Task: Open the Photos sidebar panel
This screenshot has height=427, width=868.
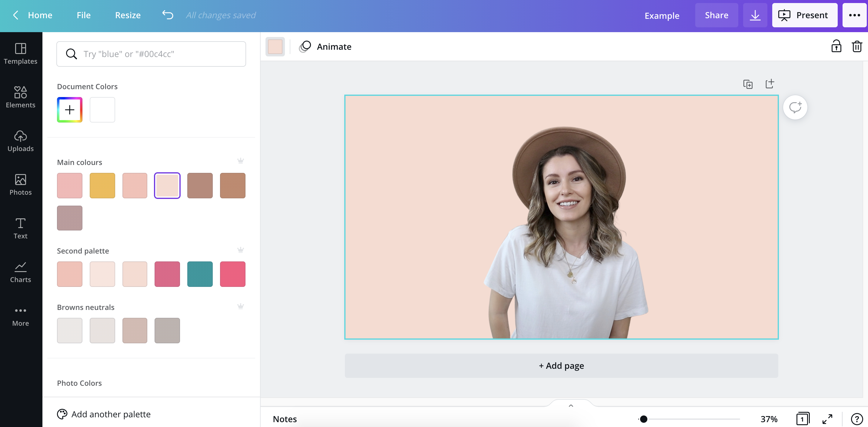Action: tap(21, 185)
